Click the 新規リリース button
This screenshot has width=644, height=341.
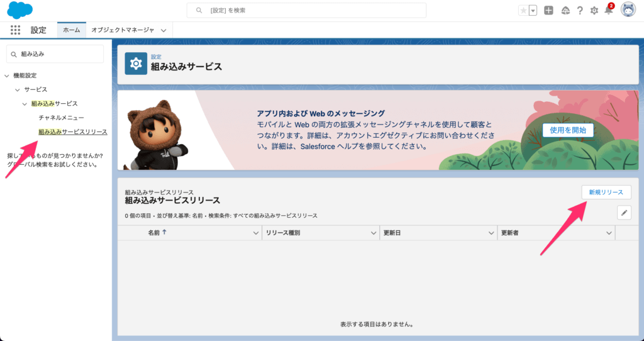(606, 193)
